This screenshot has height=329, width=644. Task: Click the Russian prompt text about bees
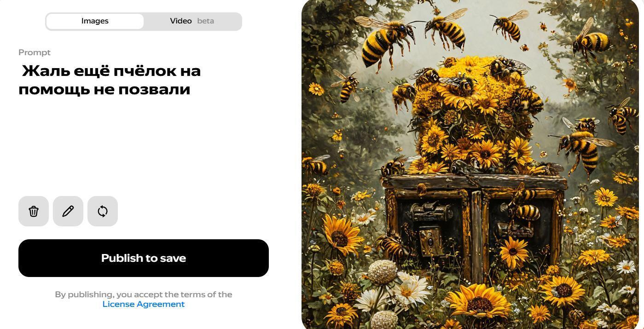(110, 80)
